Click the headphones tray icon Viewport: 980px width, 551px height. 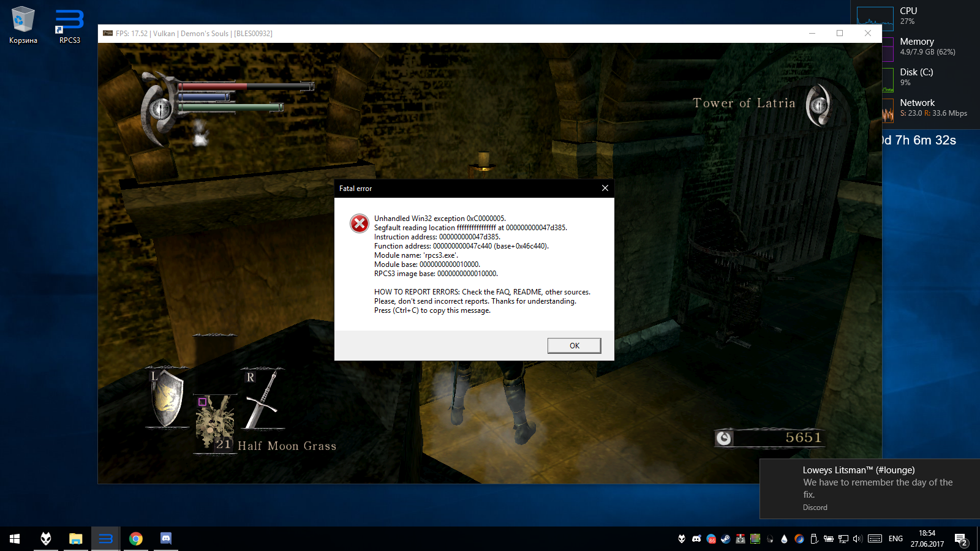coord(770,539)
